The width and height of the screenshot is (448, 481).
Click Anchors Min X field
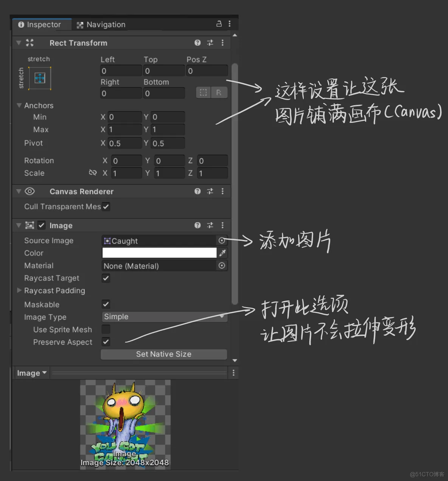[125, 117]
